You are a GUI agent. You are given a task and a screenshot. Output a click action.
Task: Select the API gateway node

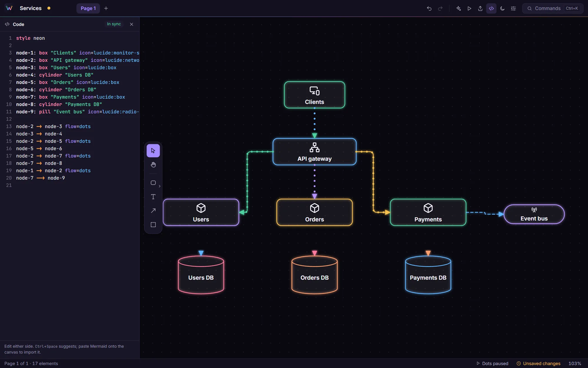click(x=315, y=152)
